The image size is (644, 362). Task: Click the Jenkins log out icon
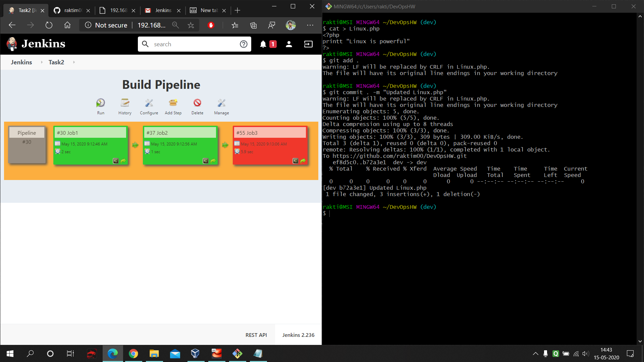pos(308,44)
